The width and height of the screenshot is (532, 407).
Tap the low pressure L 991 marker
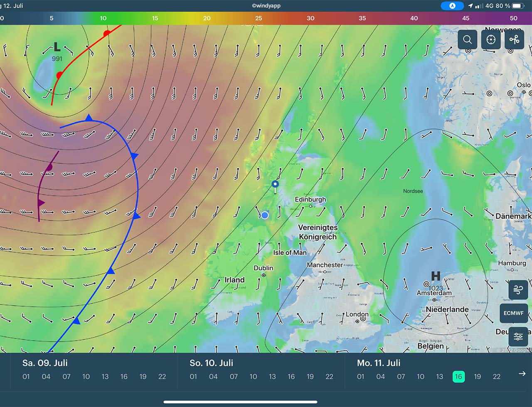[57, 51]
